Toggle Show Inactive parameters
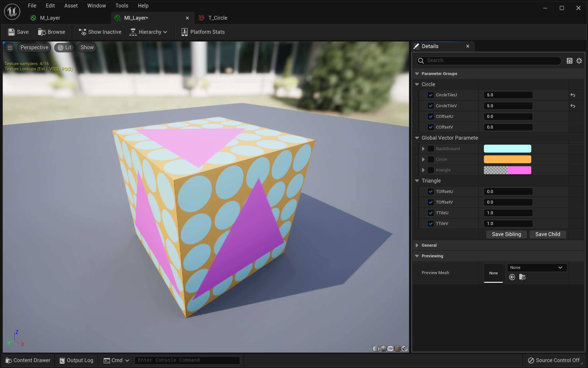 tap(100, 32)
